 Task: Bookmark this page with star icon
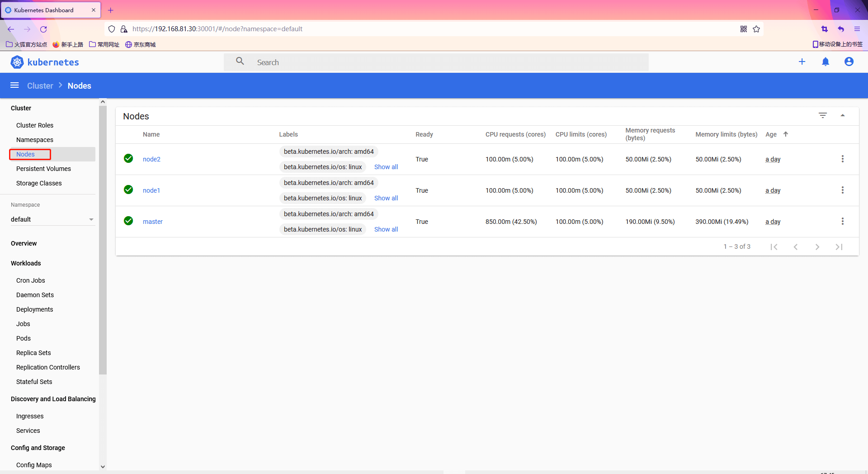pyautogui.click(x=756, y=29)
